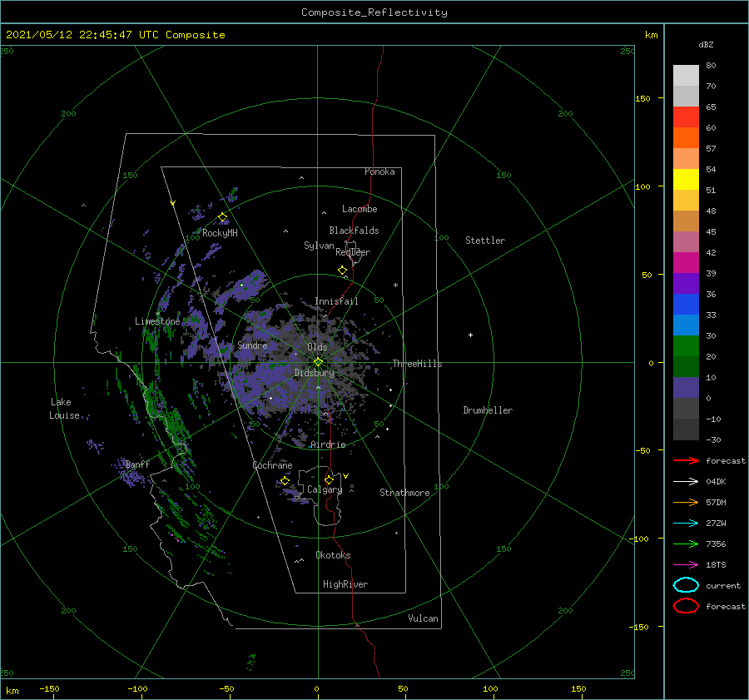Image resolution: width=749 pixels, height=700 pixels.
Task: Click the light gray 70-80 dBZ color swatch
Action: pyautogui.click(x=686, y=76)
